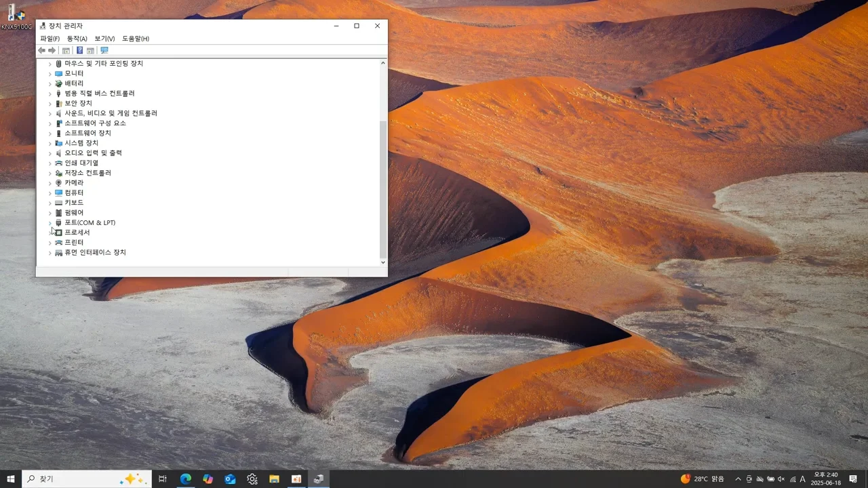Expand the 키보드 device category
This screenshot has height=488, width=868.
tap(50, 203)
